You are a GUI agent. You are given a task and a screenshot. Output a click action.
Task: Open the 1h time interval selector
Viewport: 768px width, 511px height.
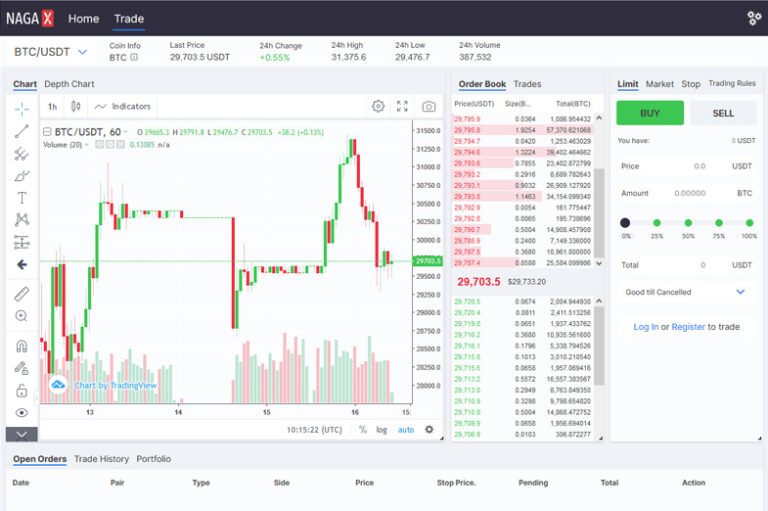coord(52,106)
